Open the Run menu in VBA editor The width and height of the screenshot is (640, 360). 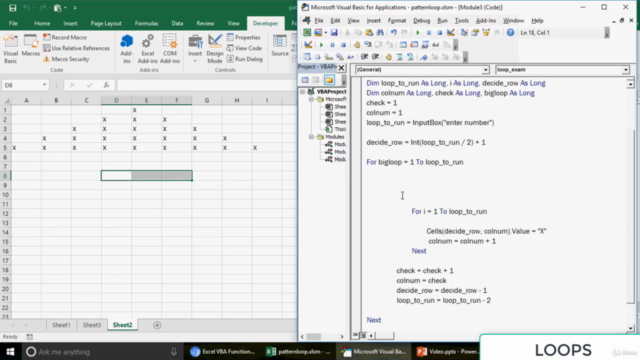point(442,20)
